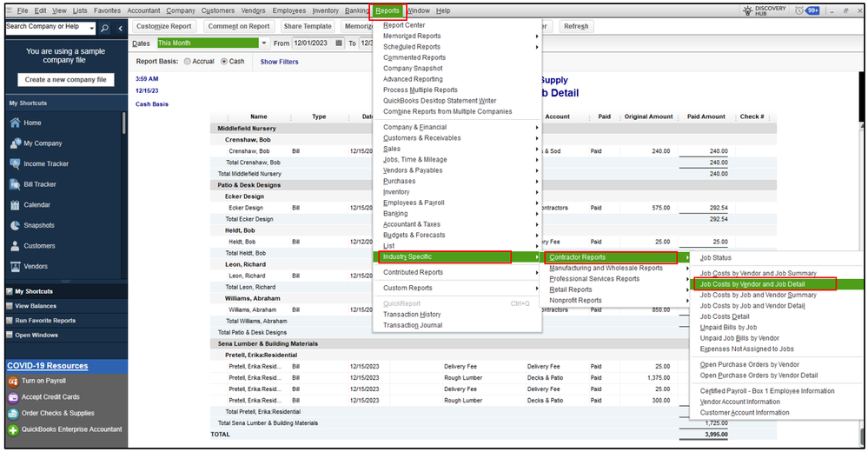Select Transaction Journal menu entry
The image size is (868, 452).
point(413,325)
